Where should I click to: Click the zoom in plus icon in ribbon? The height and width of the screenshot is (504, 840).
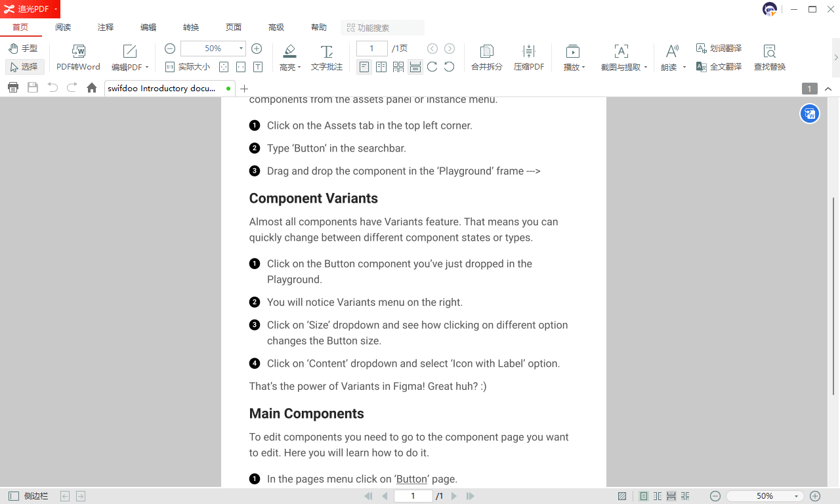(x=257, y=49)
